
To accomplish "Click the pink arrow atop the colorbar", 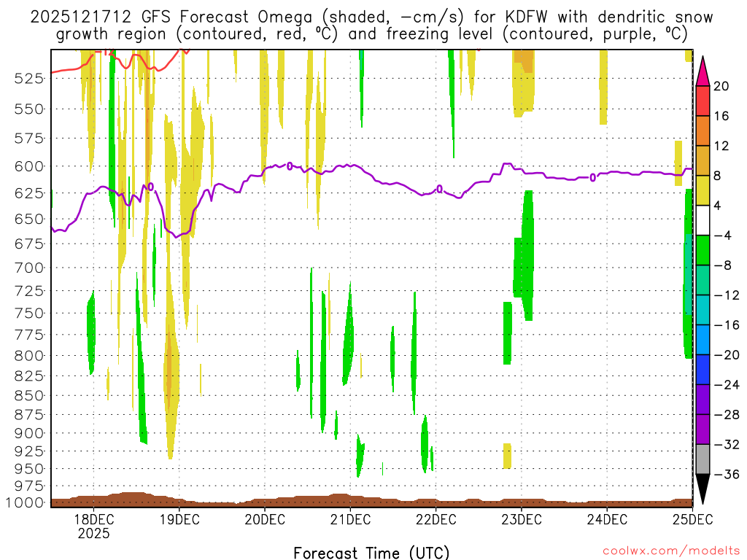I will (x=703, y=72).
